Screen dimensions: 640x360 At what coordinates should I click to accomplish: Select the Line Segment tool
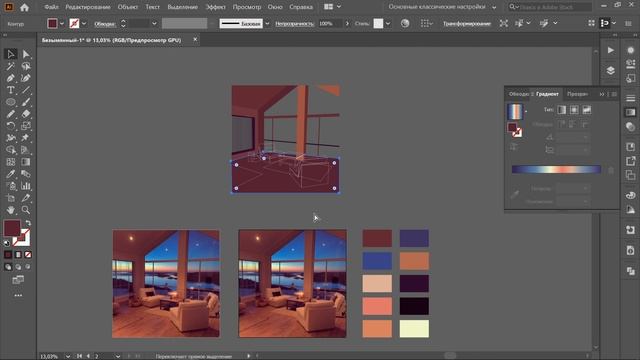(26, 90)
